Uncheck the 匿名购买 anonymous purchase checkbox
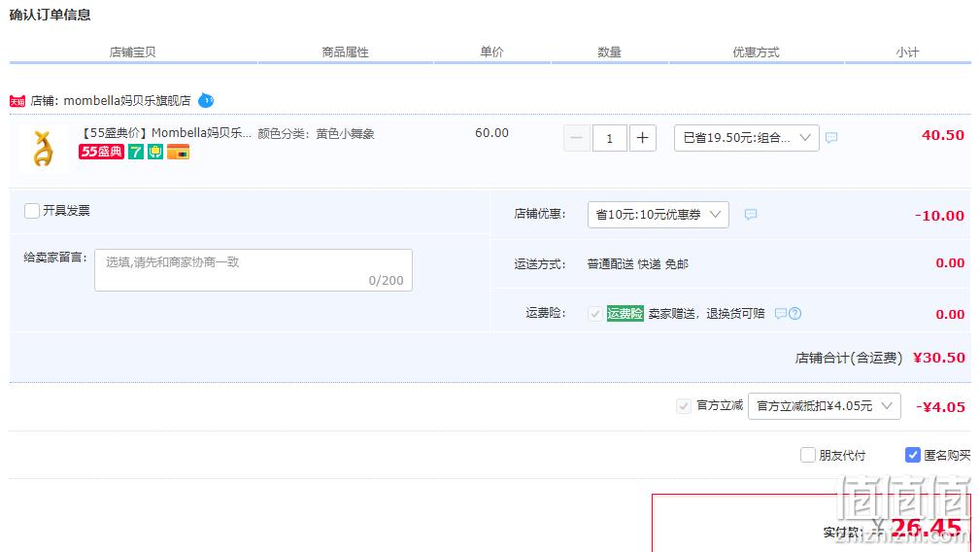The image size is (980, 552). [913, 455]
